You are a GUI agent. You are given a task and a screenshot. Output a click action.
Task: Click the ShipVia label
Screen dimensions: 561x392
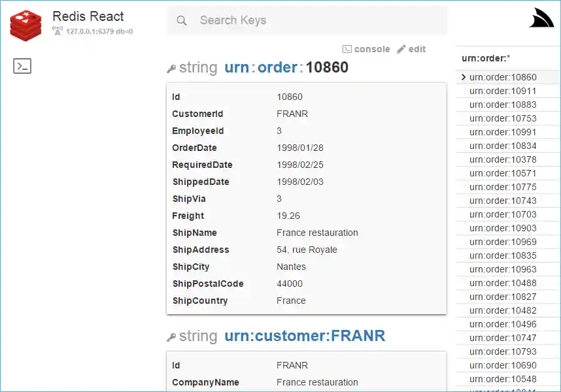click(189, 199)
